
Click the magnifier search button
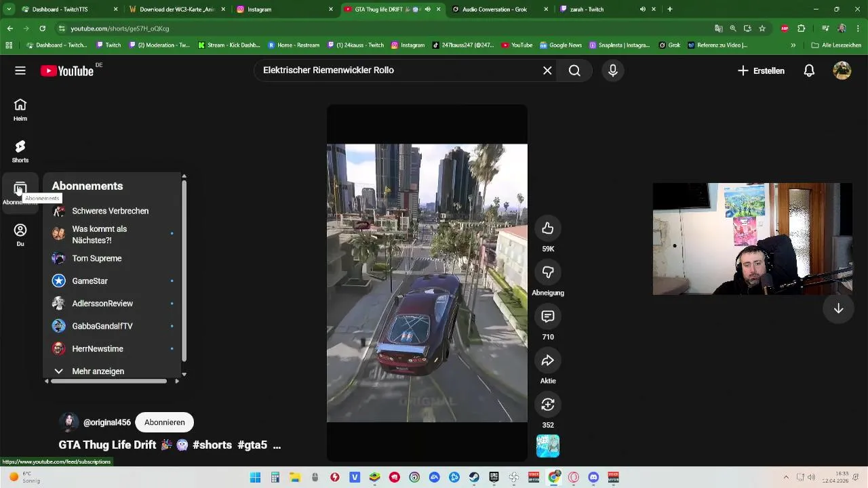click(574, 70)
